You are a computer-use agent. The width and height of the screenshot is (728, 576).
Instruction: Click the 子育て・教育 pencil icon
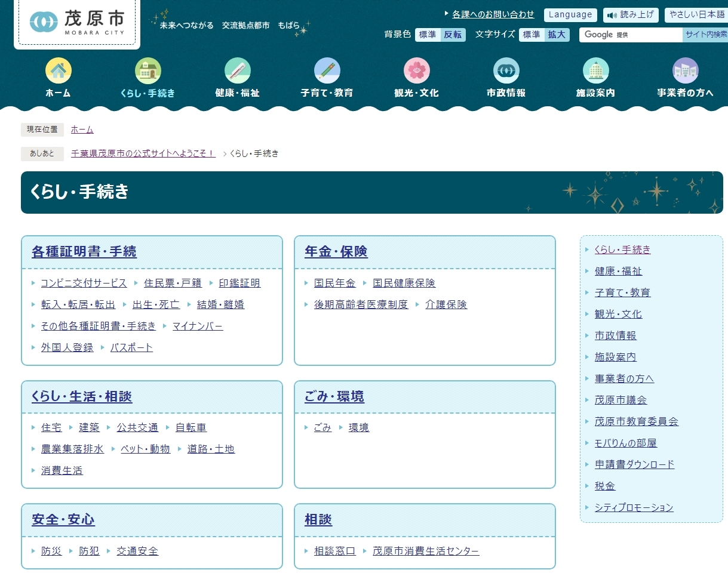pyautogui.click(x=327, y=70)
